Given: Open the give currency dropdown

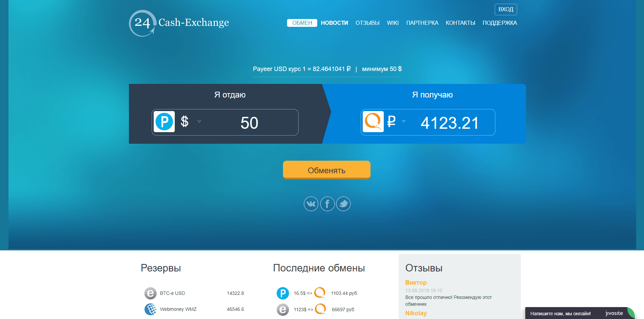Looking at the screenshot, I should pos(198,122).
